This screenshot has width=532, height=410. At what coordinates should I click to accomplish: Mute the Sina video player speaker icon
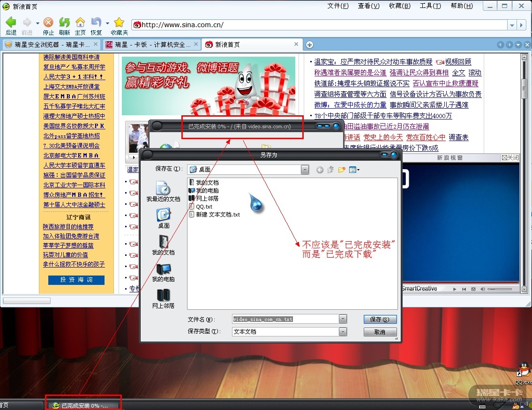click(482, 289)
